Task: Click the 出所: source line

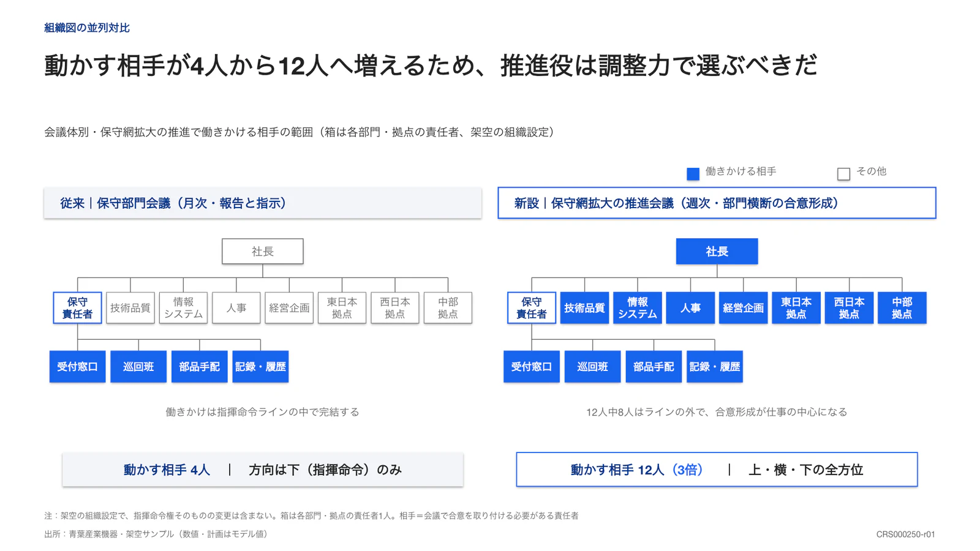Action: 157,534
